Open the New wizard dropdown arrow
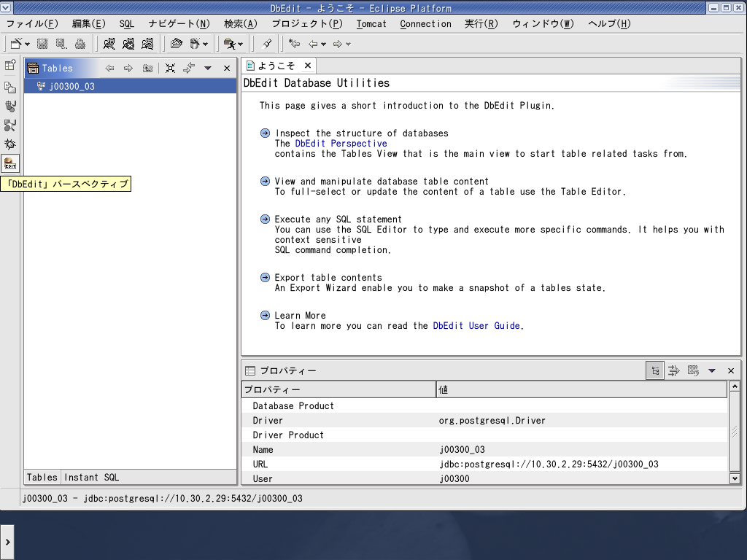747x560 pixels. click(x=27, y=44)
